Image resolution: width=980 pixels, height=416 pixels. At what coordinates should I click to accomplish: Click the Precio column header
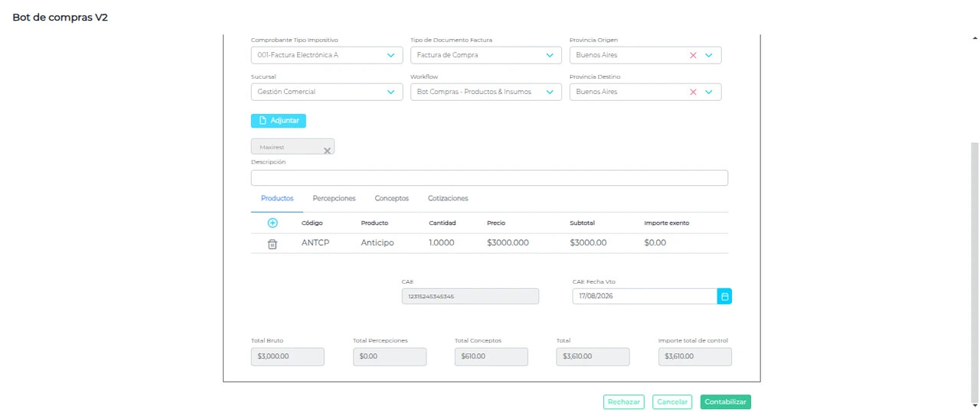click(x=496, y=223)
